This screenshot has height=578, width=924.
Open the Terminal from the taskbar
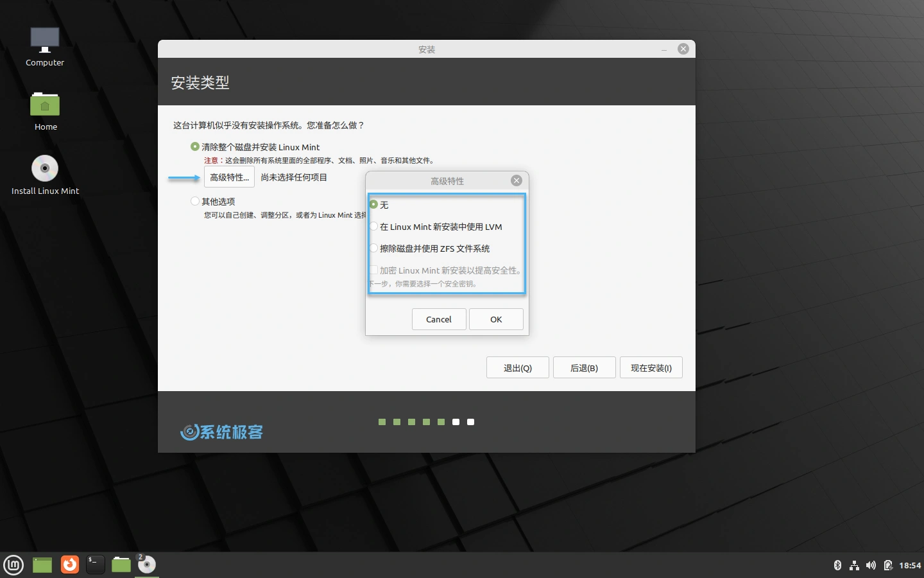pos(95,565)
